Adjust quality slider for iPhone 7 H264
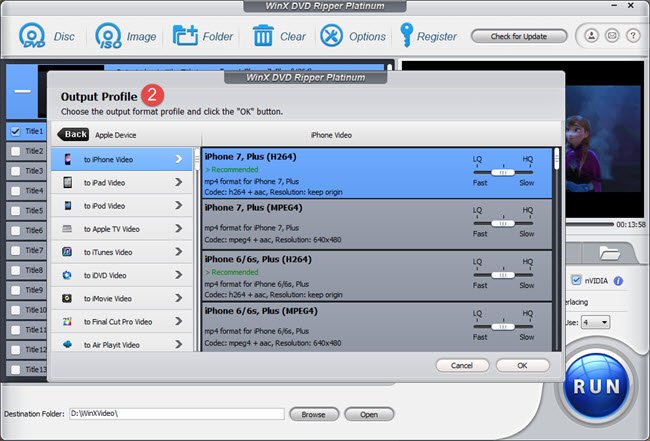650x441 pixels. (503, 172)
